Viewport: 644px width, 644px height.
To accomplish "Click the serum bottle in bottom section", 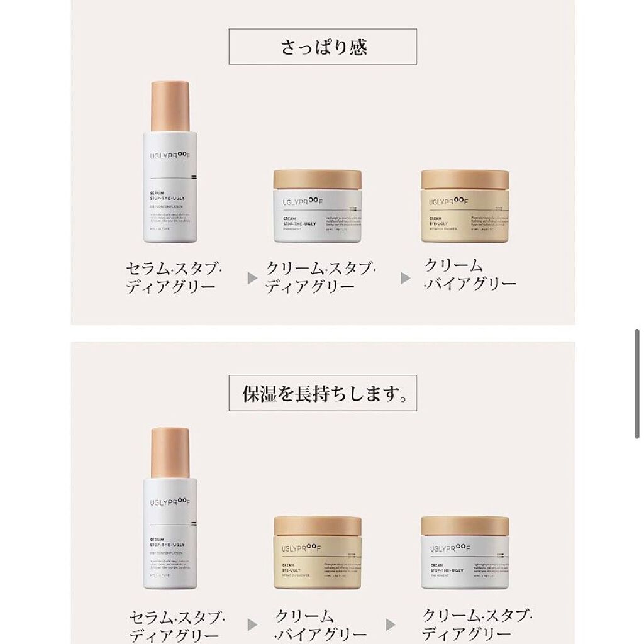I will click(170, 508).
